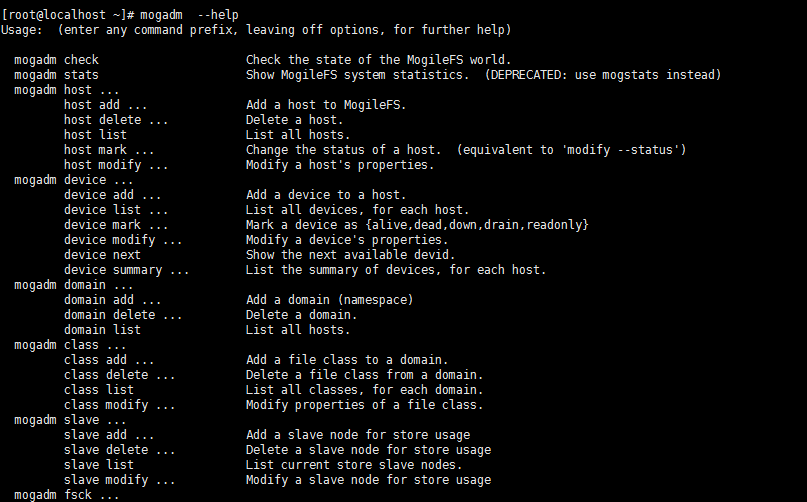Click '[root@localhost ~]#' shell prompt
This screenshot has height=502, width=807.
(x=68, y=15)
